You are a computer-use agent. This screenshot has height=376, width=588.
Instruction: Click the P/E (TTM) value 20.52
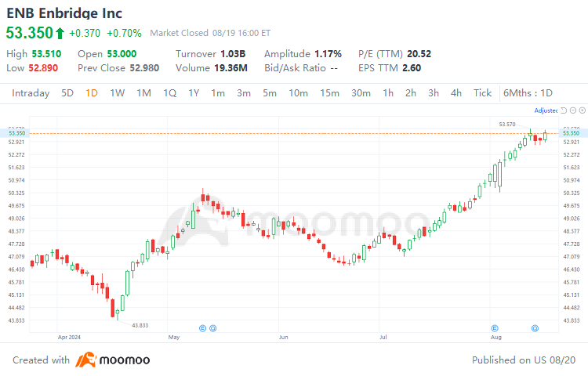click(419, 54)
